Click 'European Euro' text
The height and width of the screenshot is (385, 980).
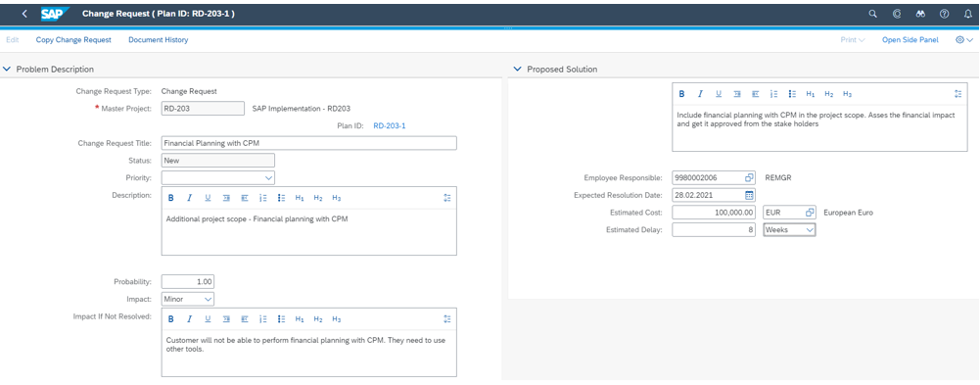[x=848, y=213]
